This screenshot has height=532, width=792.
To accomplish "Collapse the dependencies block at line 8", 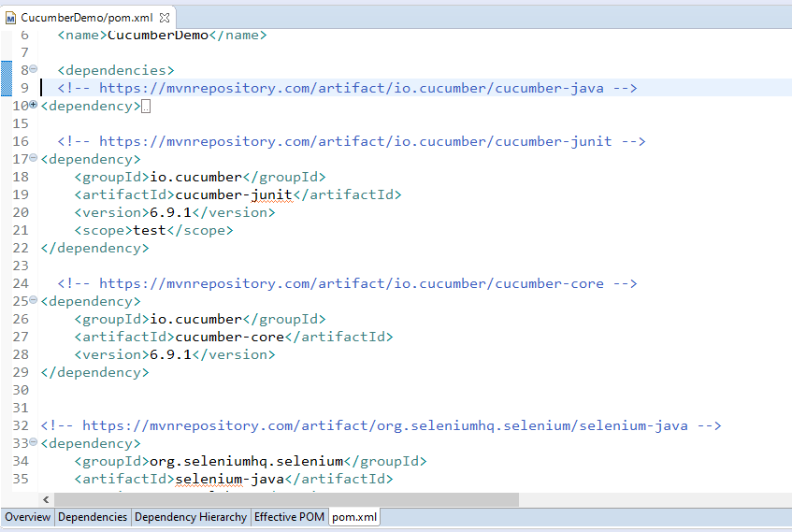I will (34, 68).
